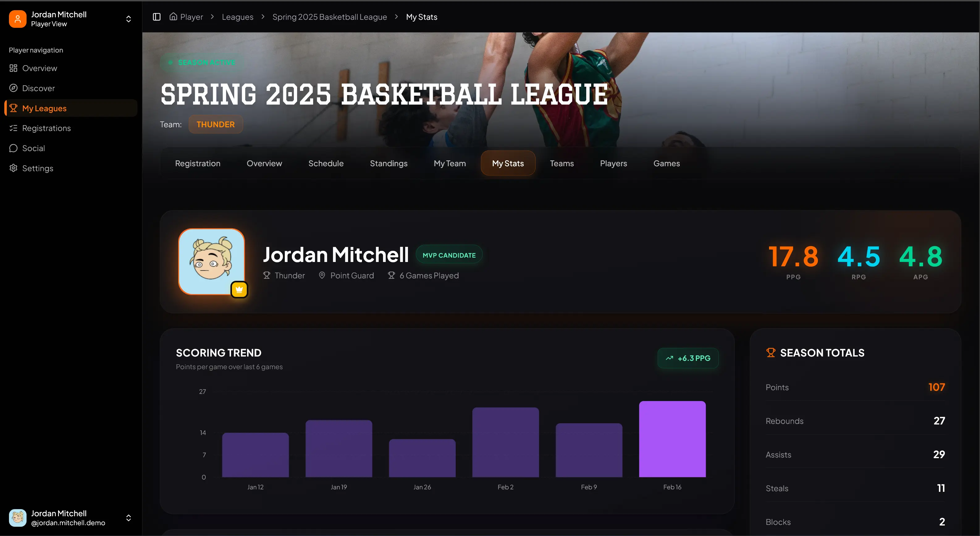Open Registrations from the sidebar
Image resolution: width=980 pixels, height=536 pixels.
tap(14, 128)
